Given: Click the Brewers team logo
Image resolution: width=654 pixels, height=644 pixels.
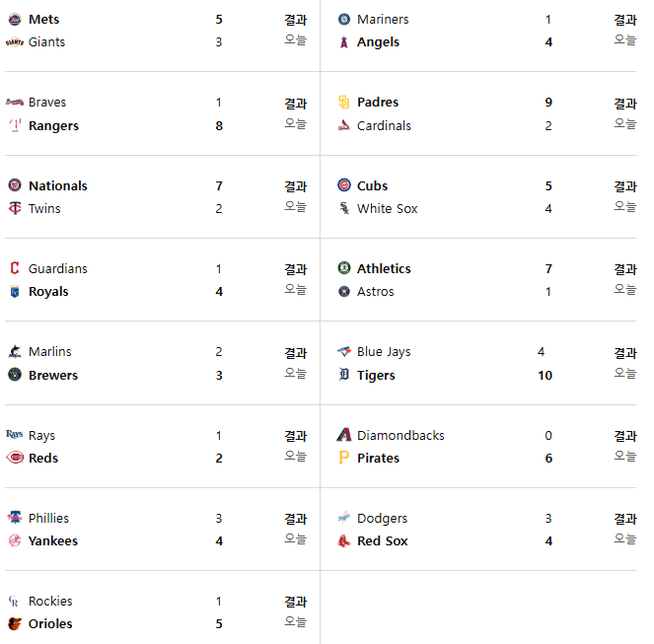Looking at the screenshot, I should [15, 375].
